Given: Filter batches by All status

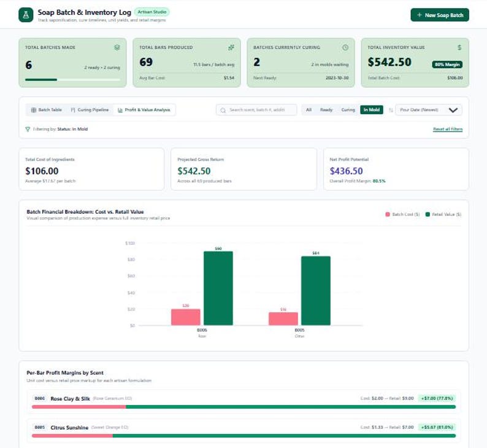Looking at the screenshot, I should pos(309,110).
